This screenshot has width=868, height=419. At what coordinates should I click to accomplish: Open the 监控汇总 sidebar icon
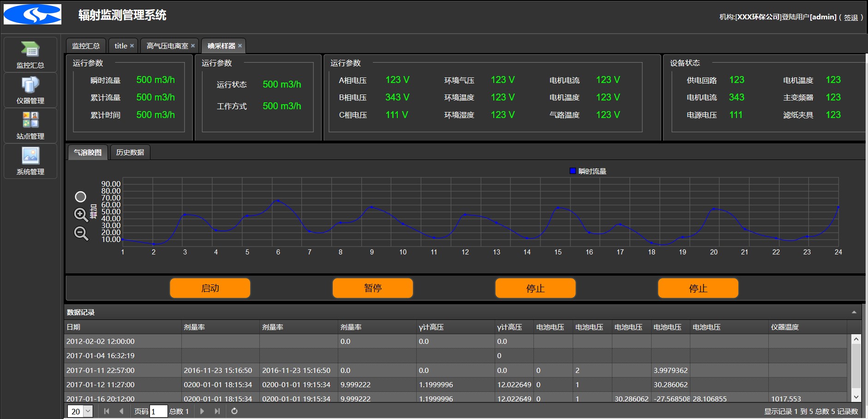(x=30, y=54)
